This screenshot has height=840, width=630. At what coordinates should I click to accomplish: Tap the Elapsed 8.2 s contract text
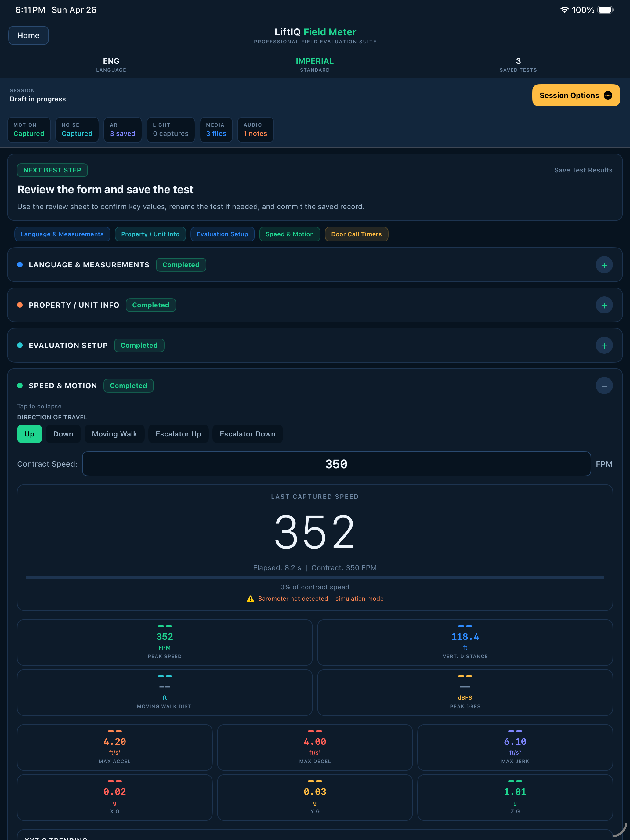tap(315, 568)
